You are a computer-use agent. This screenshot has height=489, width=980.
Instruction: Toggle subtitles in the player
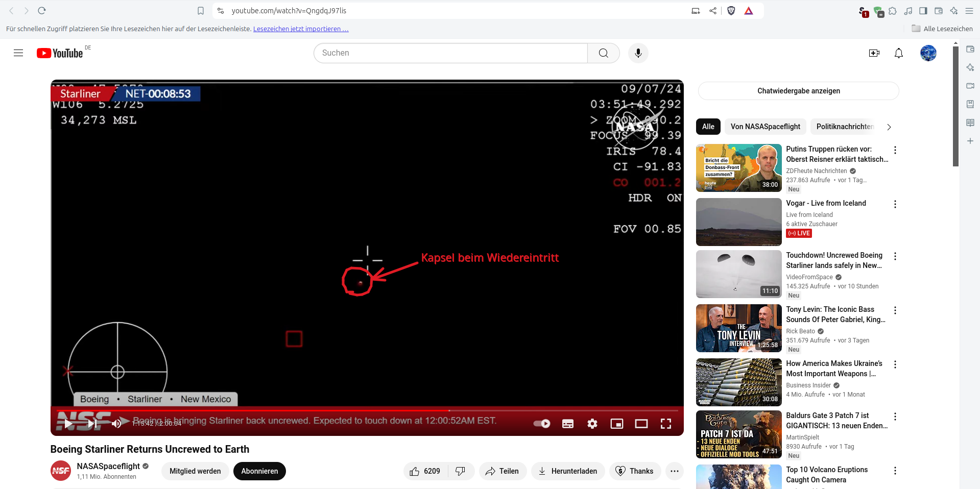(x=568, y=424)
